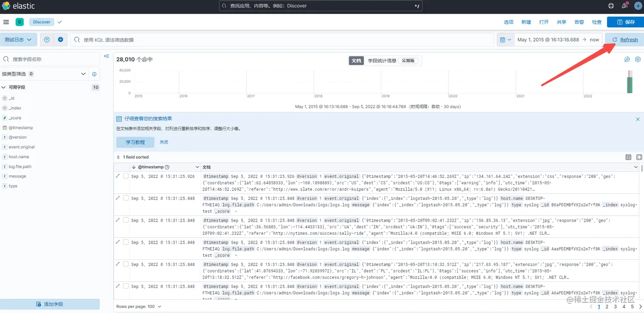This screenshot has width=644, height=313.
Task: Select the host.name field
Action: tap(19, 157)
